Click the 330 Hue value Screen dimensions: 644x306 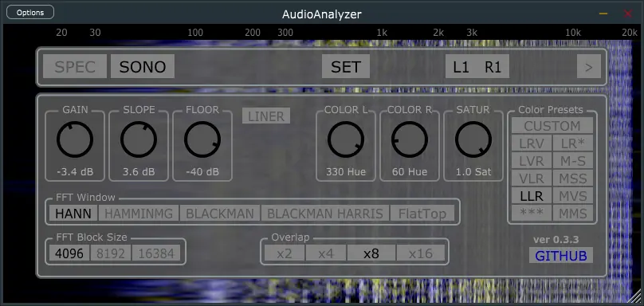pos(346,171)
